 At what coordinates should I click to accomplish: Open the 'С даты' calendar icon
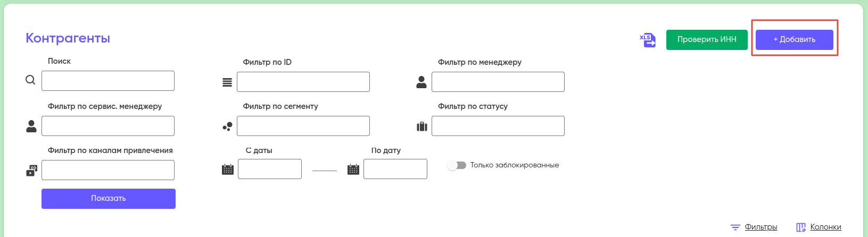tap(228, 170)
